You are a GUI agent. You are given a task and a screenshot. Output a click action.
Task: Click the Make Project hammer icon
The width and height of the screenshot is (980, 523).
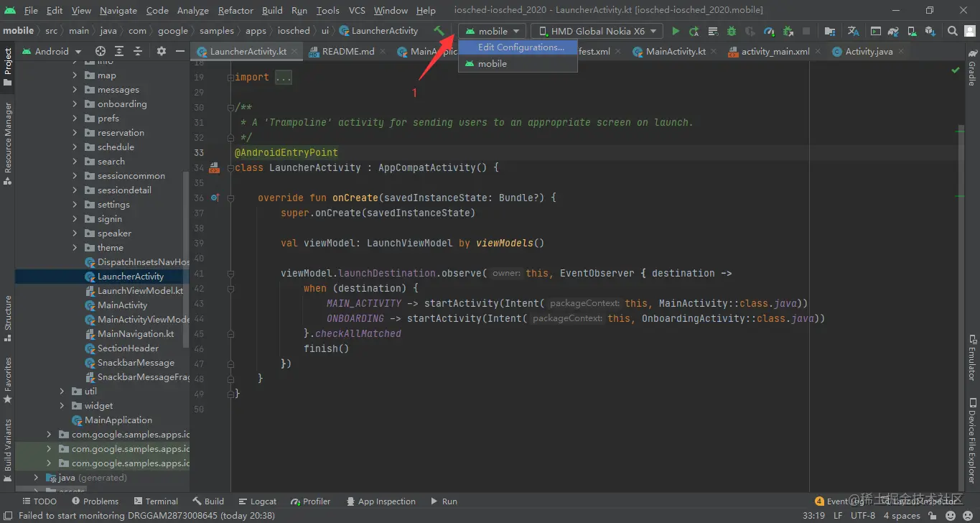pyautogui.click(x=439, y=31)
